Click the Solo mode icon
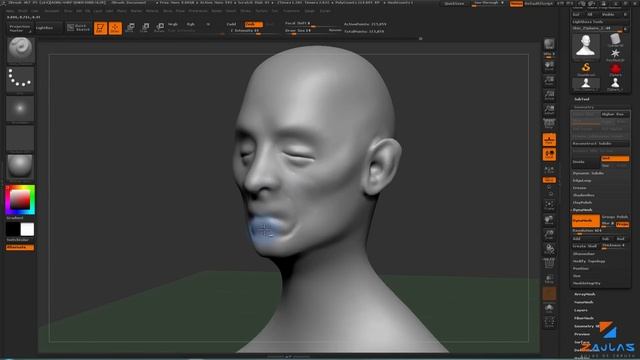The image size is (640, 360). [x=549, y=308]
